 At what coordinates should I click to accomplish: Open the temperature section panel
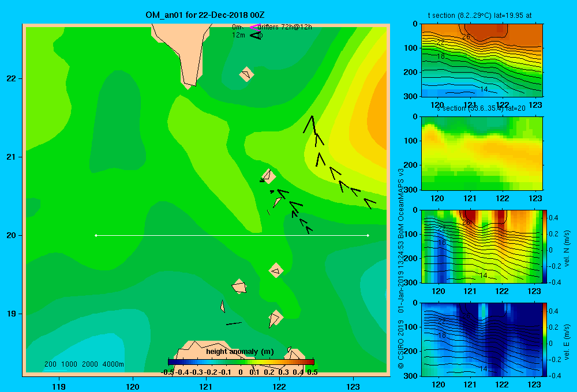click(482, 61)
